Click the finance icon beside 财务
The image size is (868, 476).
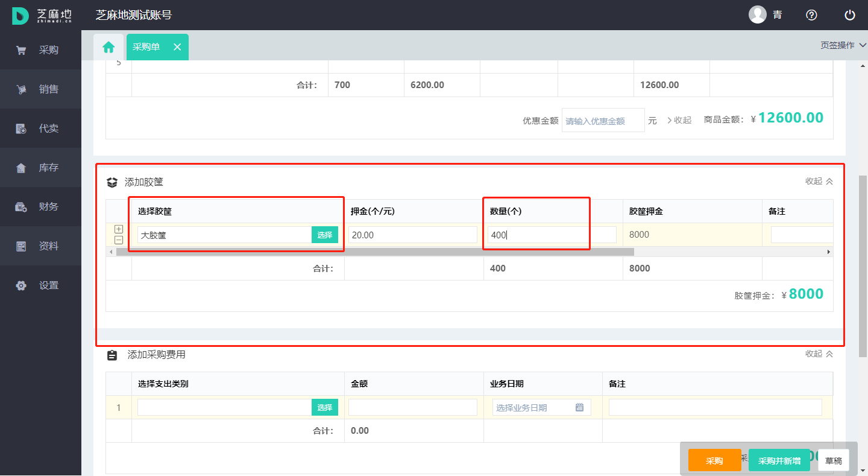[21, 207]
